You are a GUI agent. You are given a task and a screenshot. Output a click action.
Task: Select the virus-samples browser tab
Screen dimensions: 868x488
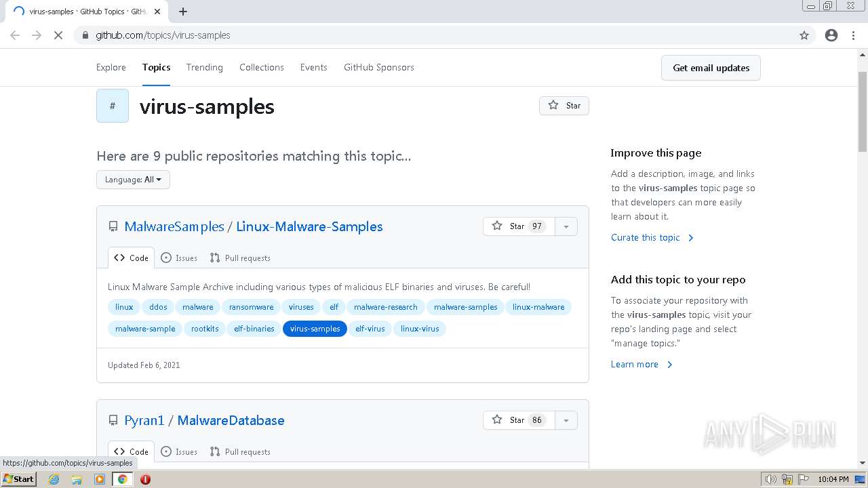pos(87,12)
